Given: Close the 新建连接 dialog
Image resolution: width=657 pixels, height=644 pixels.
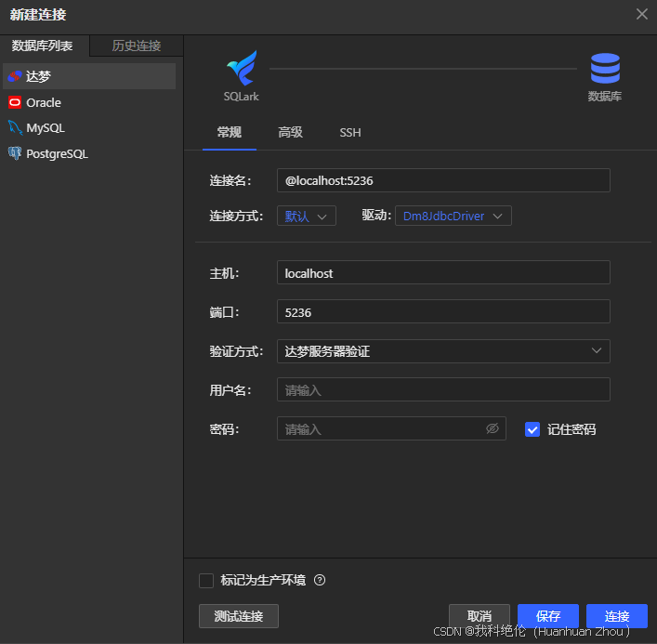Looking at the screenshot, I should [642, 14].
